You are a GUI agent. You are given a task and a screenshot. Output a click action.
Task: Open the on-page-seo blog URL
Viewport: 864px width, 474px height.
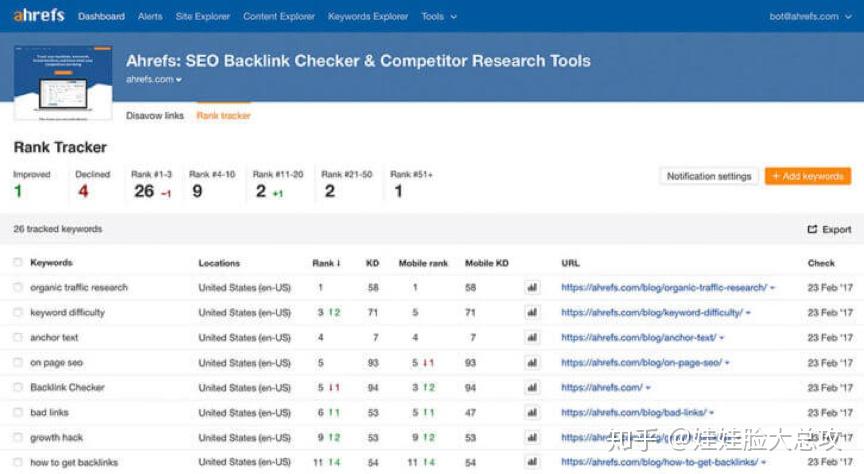click(641, 363)
